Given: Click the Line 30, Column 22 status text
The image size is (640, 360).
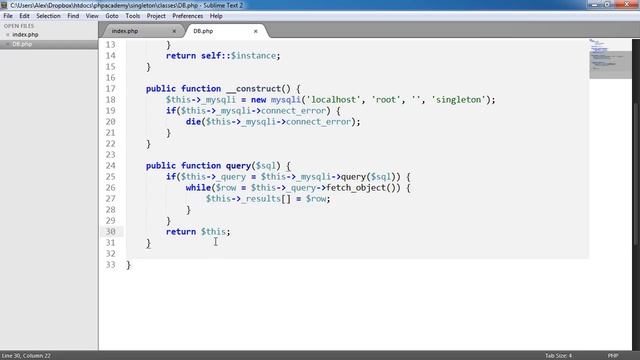Looking at the screenshot, I should [x=26, y=356].
